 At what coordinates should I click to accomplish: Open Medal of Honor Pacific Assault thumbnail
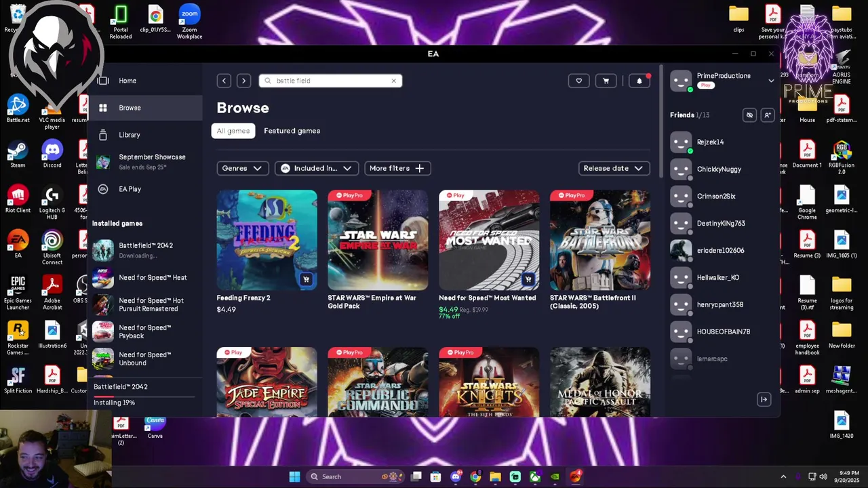pyautogui.click(x=600, y=382)
